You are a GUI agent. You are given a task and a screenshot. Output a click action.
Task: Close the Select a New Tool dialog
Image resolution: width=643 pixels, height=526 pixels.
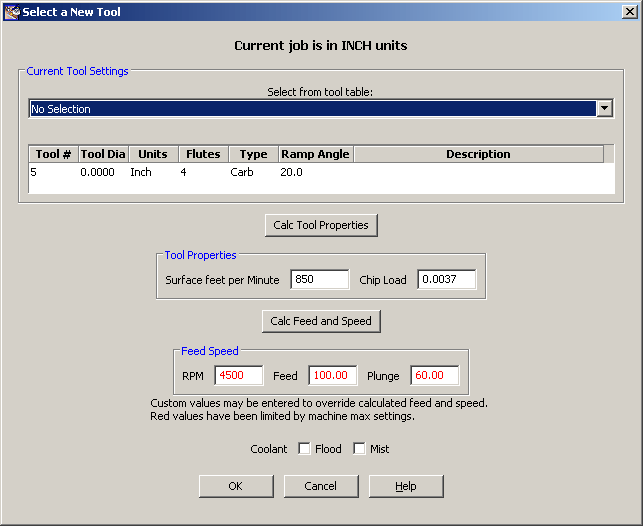coord(628,11)
